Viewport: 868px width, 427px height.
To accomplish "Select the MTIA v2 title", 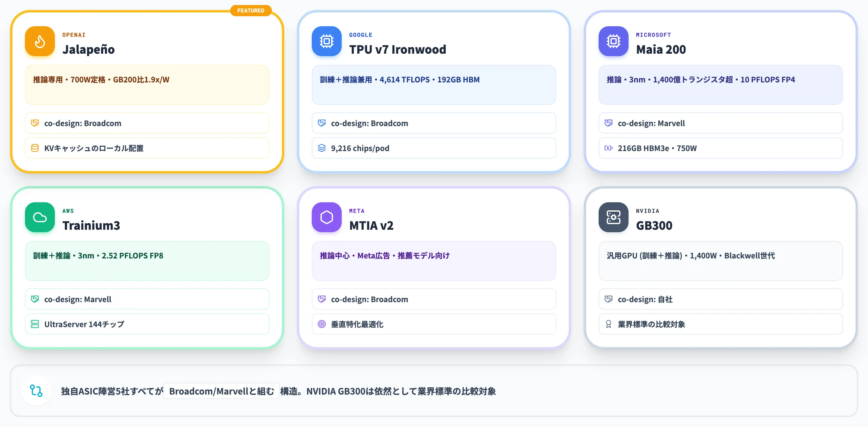I will [x=371, y=226].
